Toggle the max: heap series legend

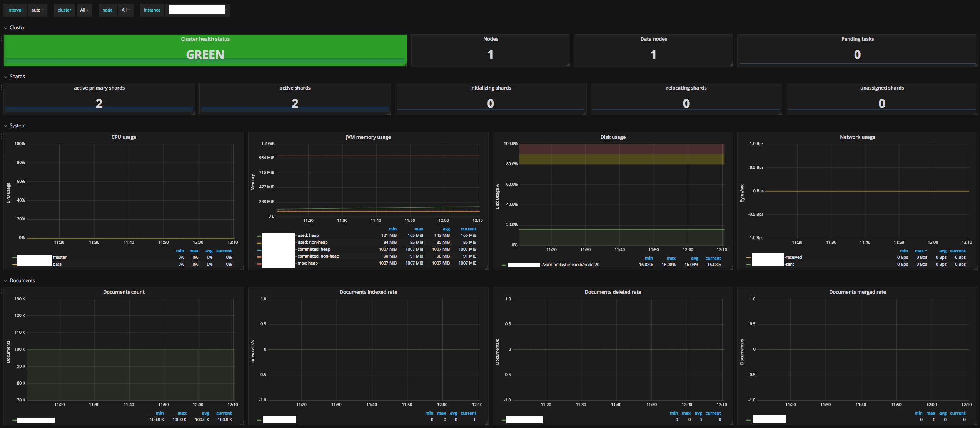(307, 263)
